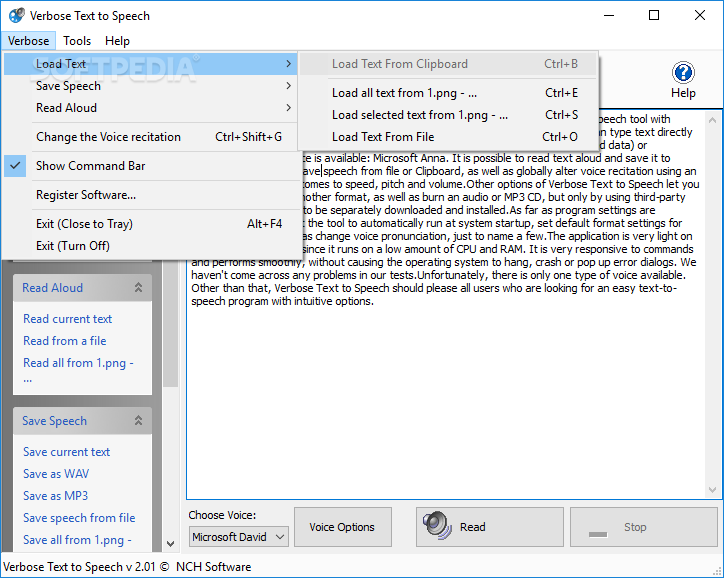Toggle Show Command Bar checkmark
The width and height of the screenshot is (724, 578).
tap(15, 166)
